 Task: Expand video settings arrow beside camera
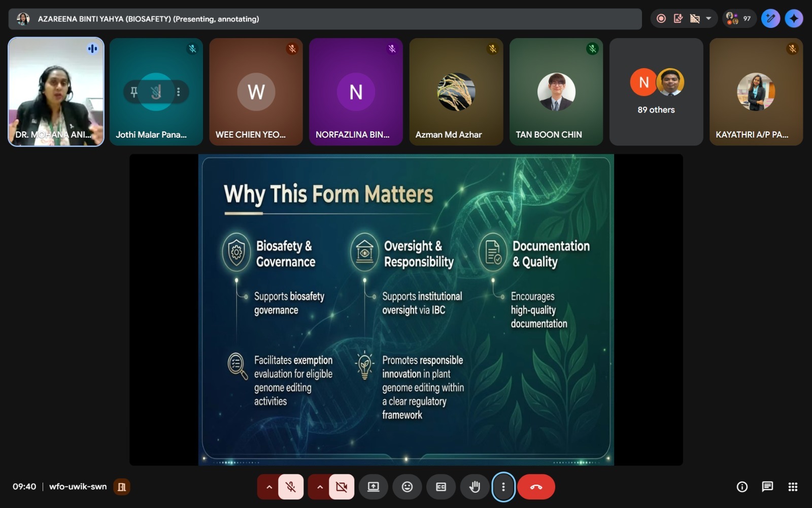pyautogui.click(x=320, y=487)
